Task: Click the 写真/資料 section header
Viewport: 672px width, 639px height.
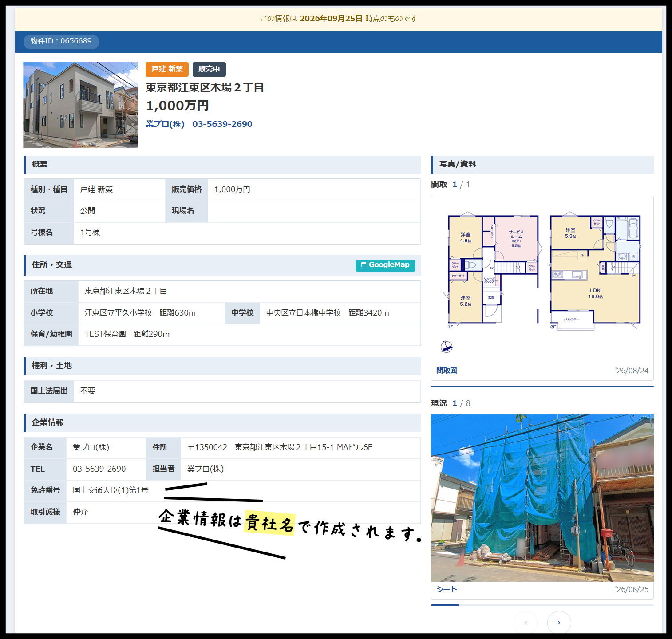Action: pyautogui.click(x=542, y=165)
